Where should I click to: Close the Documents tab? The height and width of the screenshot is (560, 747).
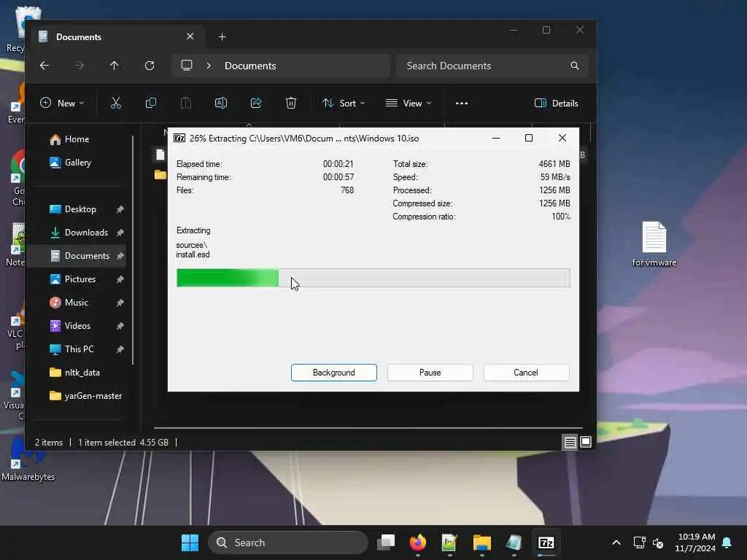click(x=190, y=36)
